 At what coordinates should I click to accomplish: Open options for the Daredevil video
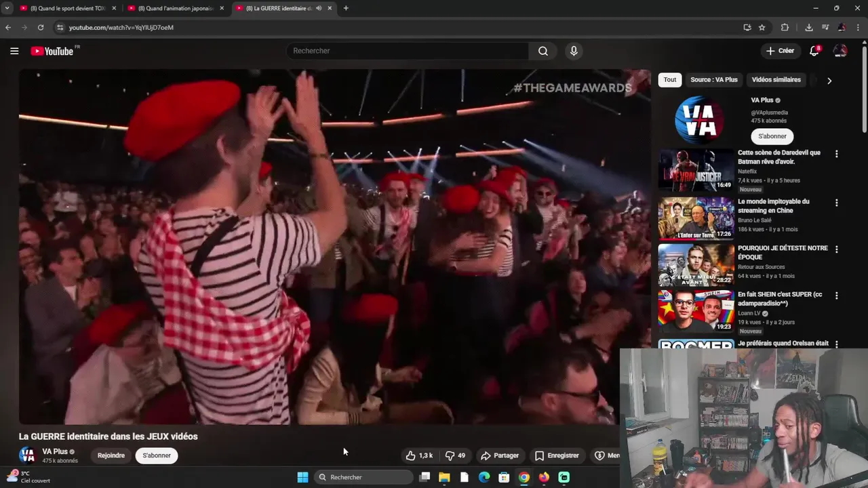click(836, 154)
